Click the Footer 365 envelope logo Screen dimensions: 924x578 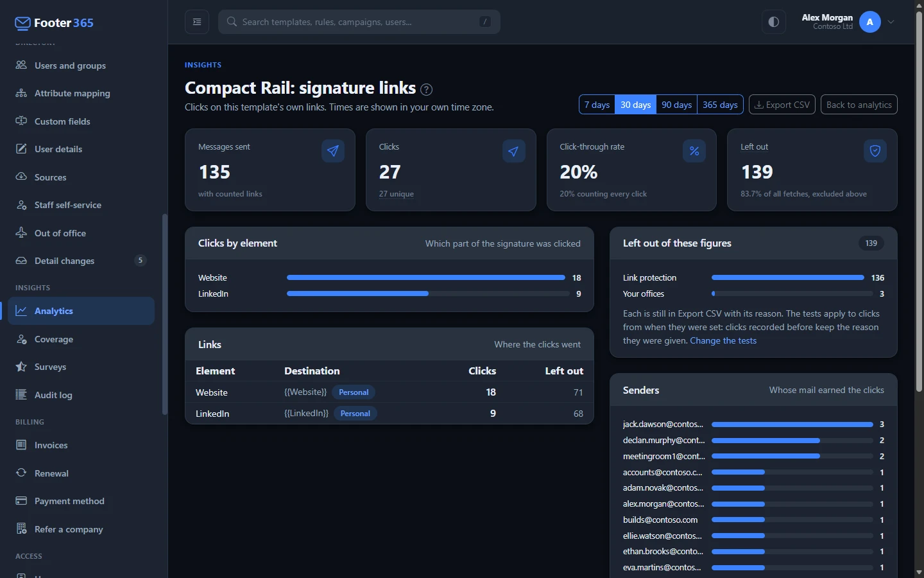coord(22,23)
